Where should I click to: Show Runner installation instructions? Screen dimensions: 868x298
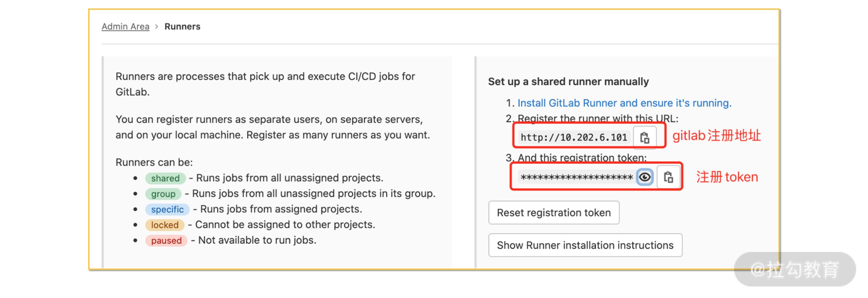pyautogui.click(x=585, y=245)
